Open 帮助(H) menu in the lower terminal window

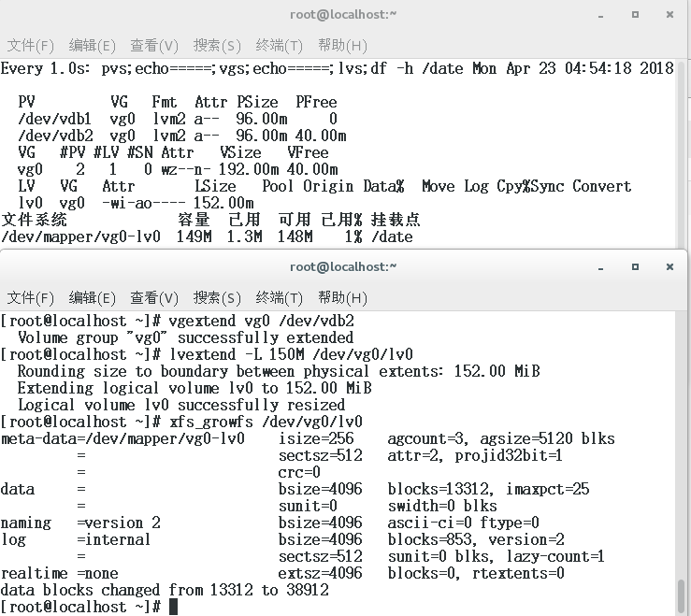(x=342, y=298)
